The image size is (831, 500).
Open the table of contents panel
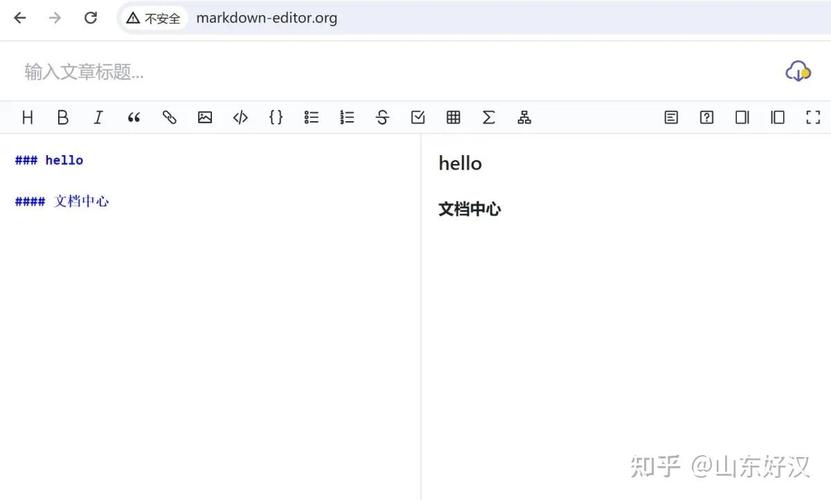pyautogui.click(x=671, y=117)
